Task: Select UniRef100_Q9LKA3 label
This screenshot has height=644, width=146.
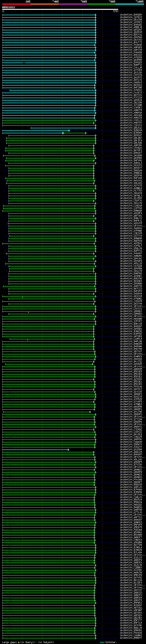Action: [131, 183]
